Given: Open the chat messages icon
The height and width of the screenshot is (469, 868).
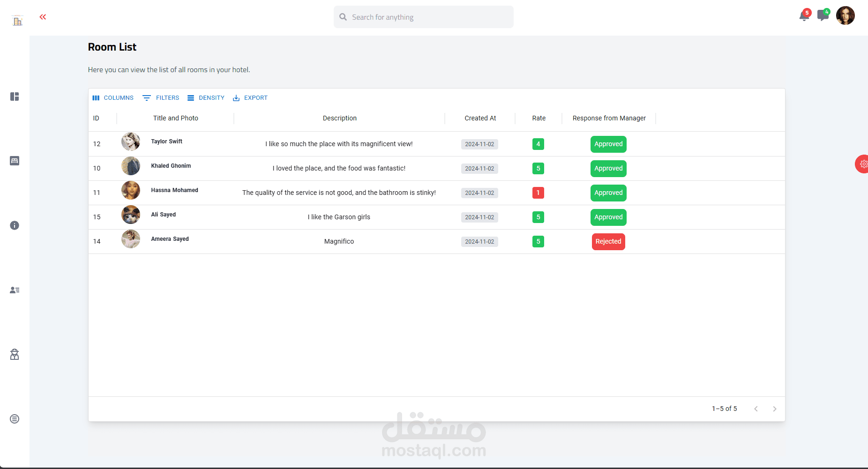Looking at the screenshot, I should 823,15.
